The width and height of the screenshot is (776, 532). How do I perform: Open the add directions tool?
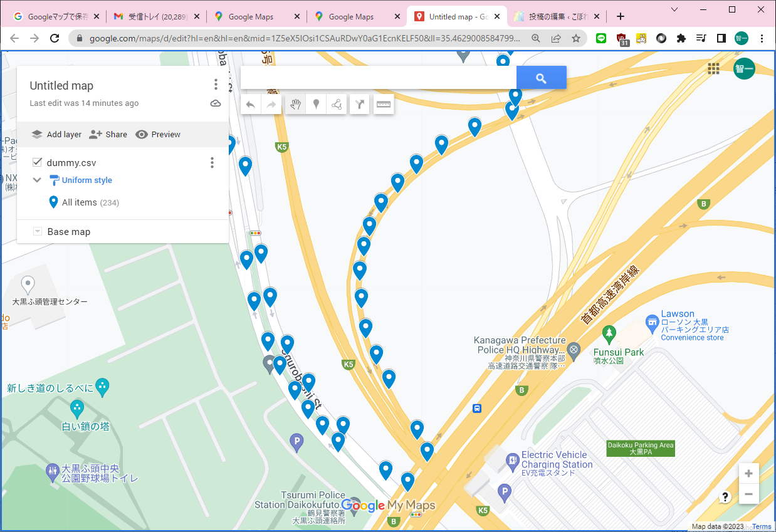tap(360, 105)
